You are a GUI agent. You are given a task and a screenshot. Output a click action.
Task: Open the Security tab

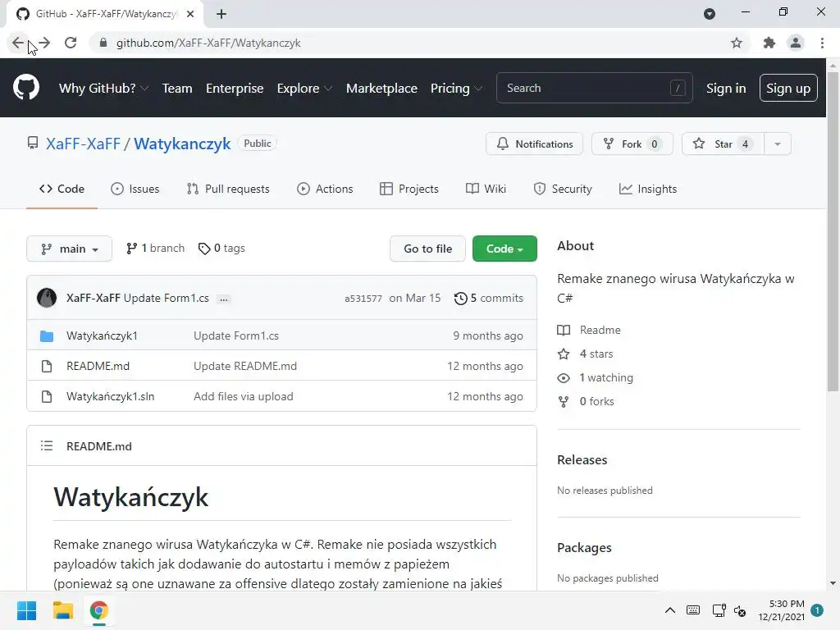click(x=563, y=189)
